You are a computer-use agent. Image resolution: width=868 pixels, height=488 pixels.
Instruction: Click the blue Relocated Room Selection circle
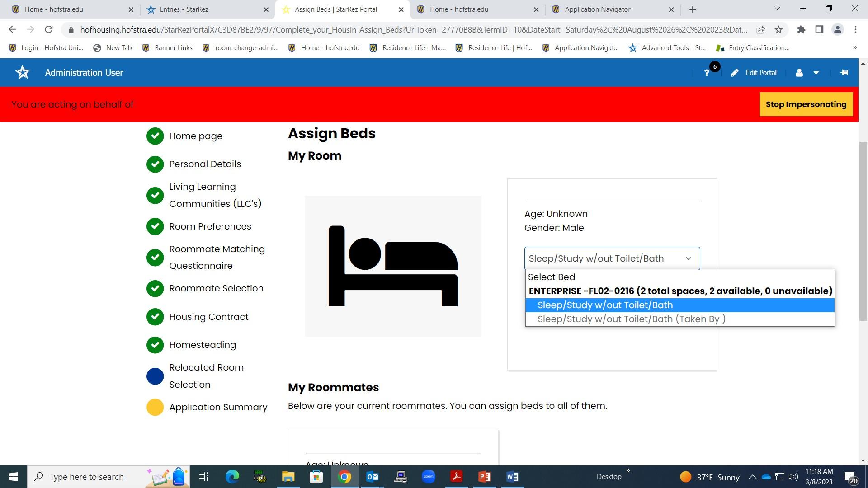coord(155,376)
